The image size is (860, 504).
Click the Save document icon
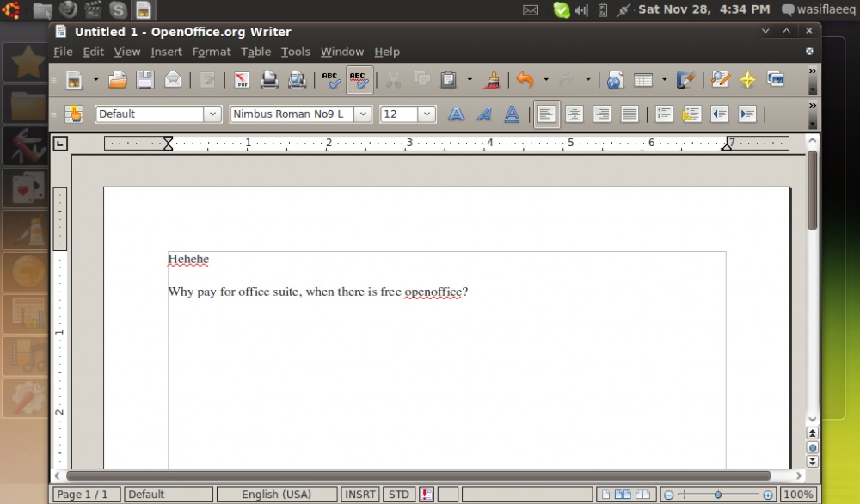pos(145,80)
